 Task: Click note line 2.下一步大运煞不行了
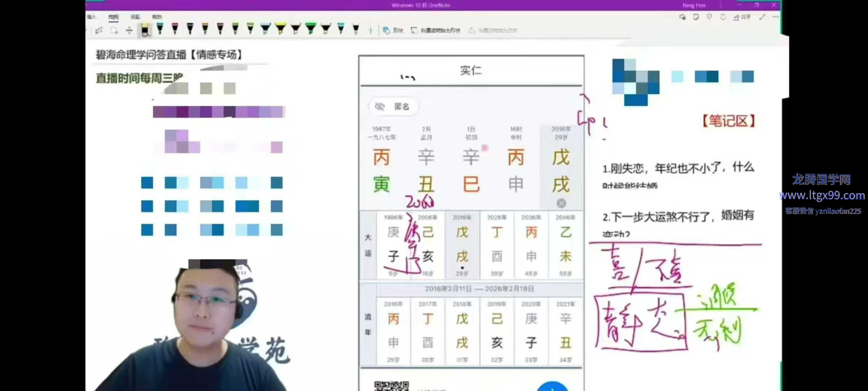(678, 216)
